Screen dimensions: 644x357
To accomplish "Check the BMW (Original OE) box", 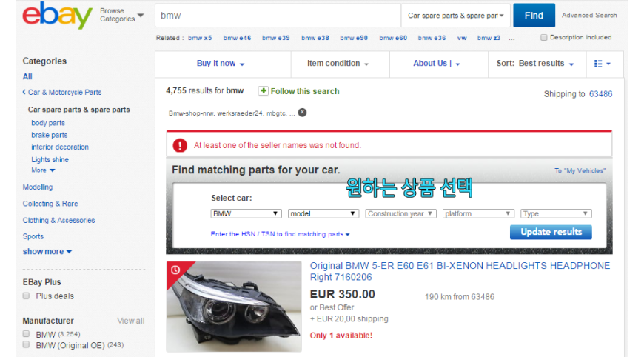I will pos(27,344).
